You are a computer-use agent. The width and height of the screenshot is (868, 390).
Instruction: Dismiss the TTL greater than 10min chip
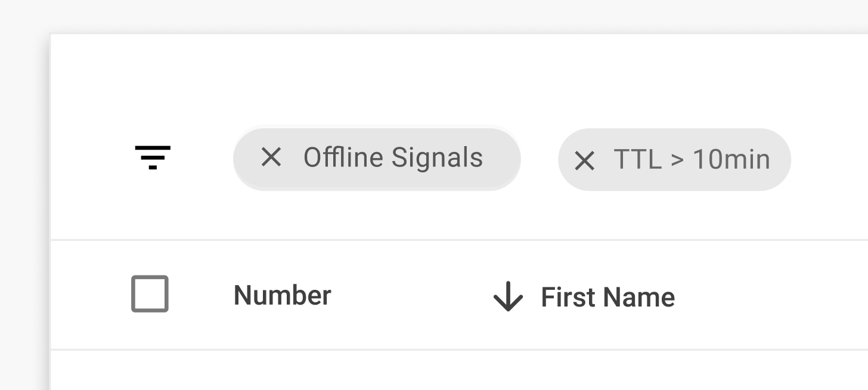point(584,160)
